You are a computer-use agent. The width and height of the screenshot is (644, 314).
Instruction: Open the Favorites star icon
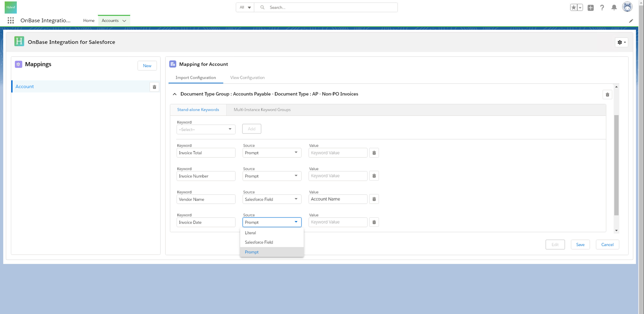(x=573, y=7)
